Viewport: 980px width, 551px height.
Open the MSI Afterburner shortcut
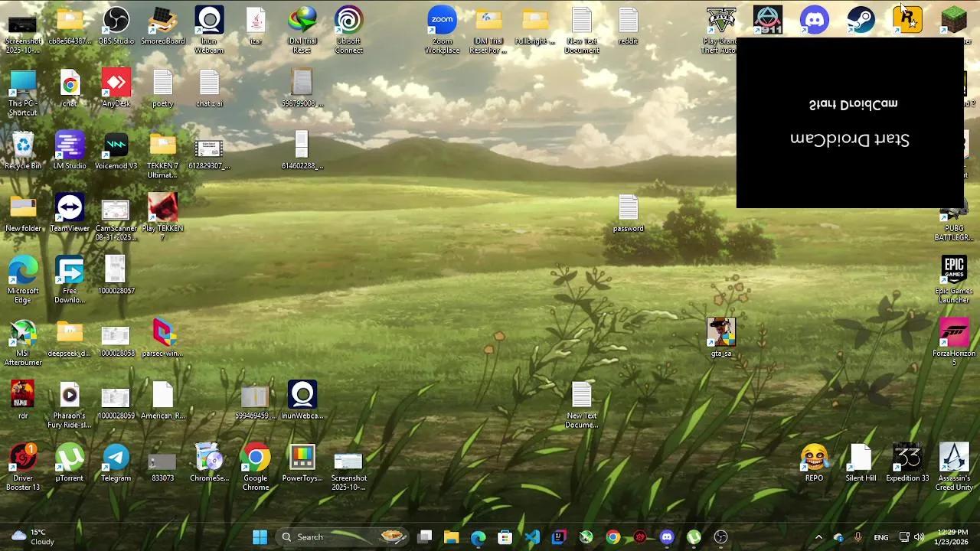23,334
